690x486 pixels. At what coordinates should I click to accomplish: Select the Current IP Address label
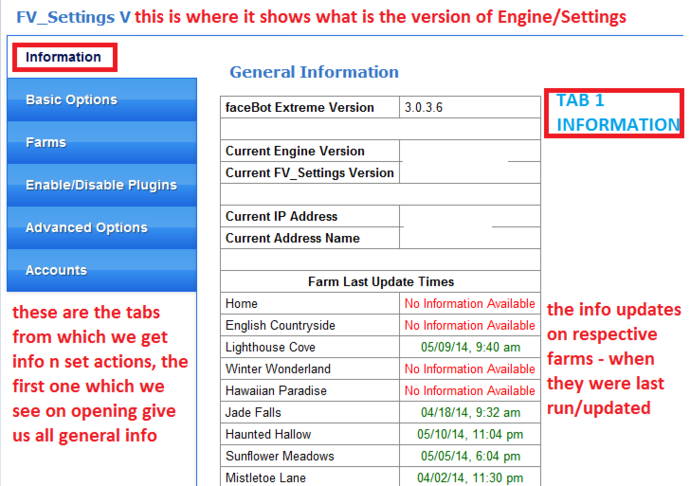(281, 217)
